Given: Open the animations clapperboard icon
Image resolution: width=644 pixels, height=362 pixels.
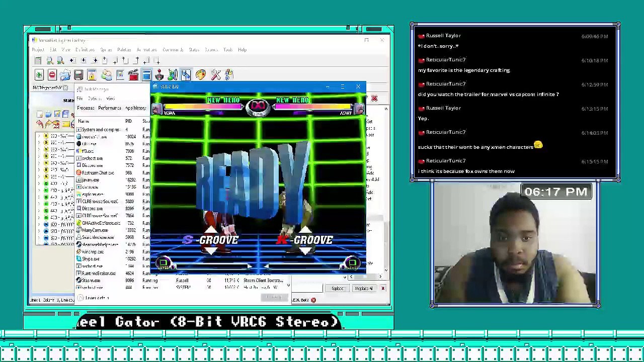Looking at the screenshot, I should [133, 75].
